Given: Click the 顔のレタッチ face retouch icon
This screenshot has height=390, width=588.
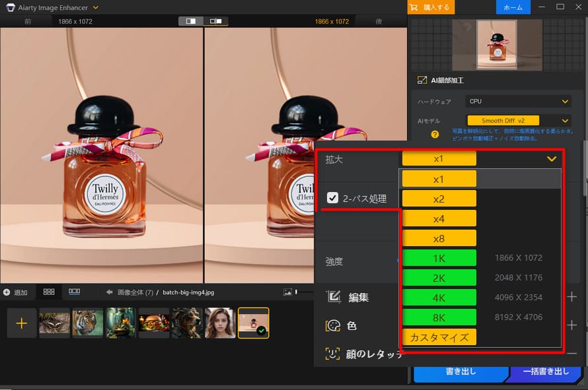Looking at the screenshot, I should pyautogui.click(x=332, y=353).
